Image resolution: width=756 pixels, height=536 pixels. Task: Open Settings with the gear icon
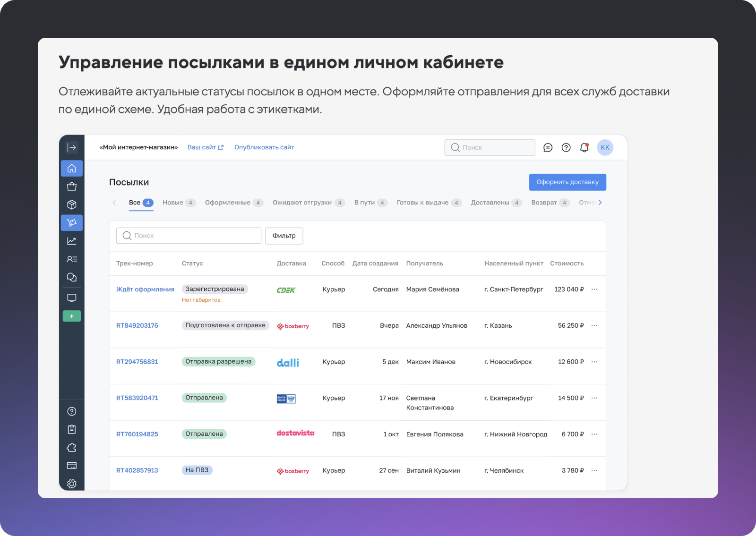[x=72, y=484]
